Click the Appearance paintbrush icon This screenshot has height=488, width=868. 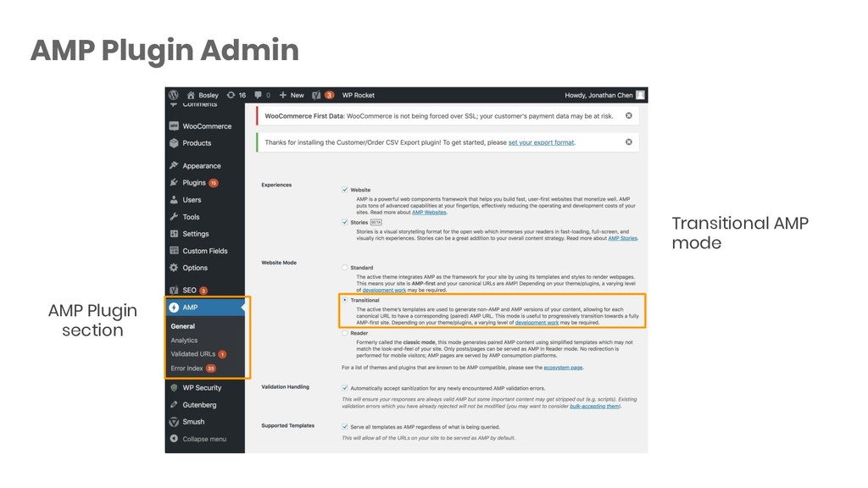174,165
